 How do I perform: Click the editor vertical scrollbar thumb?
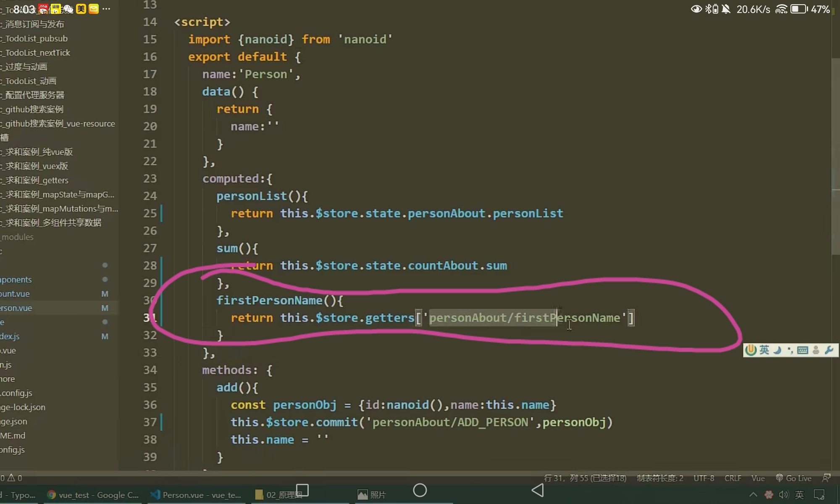pos(835,155)
